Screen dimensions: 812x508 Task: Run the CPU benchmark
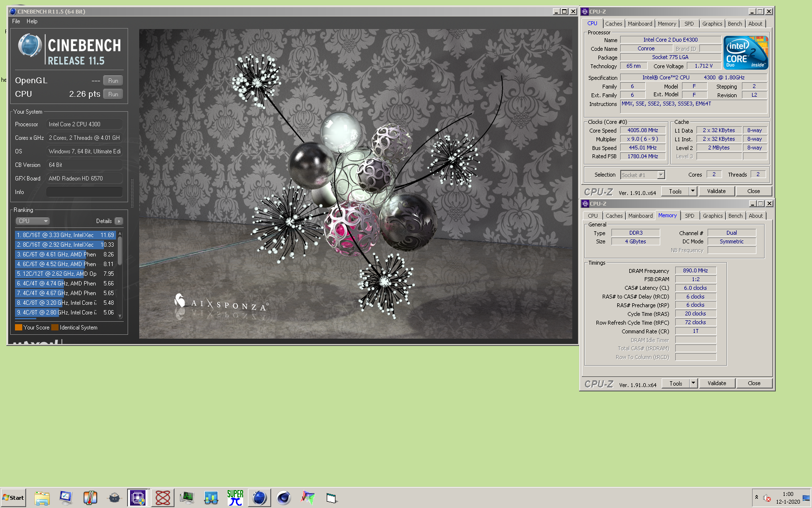tap(113, 94)
